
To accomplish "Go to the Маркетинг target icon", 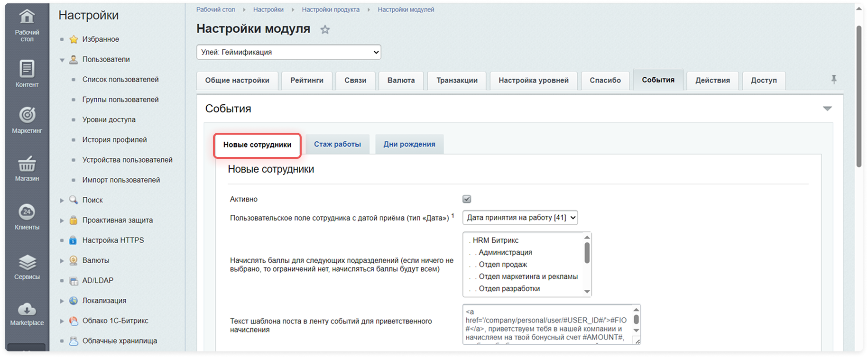I will pos(27,114).
